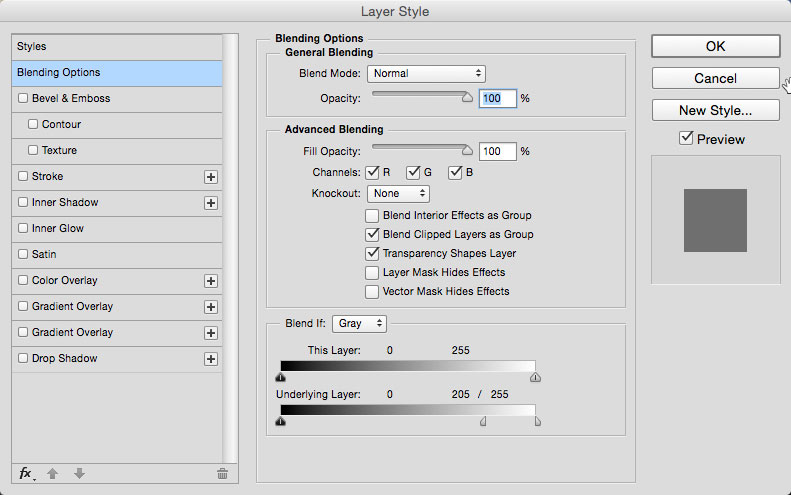Click the move effect down arrow
The width and height of the screenshot is (791, 495).
(79, 473)
